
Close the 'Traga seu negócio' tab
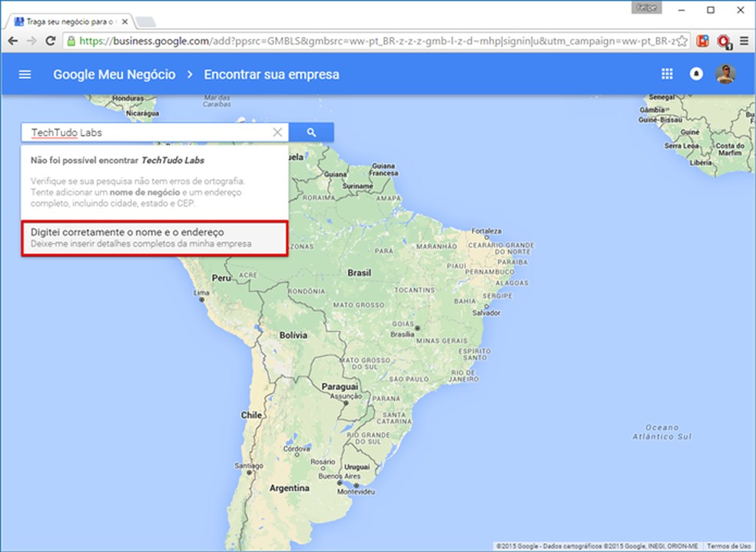125,22
